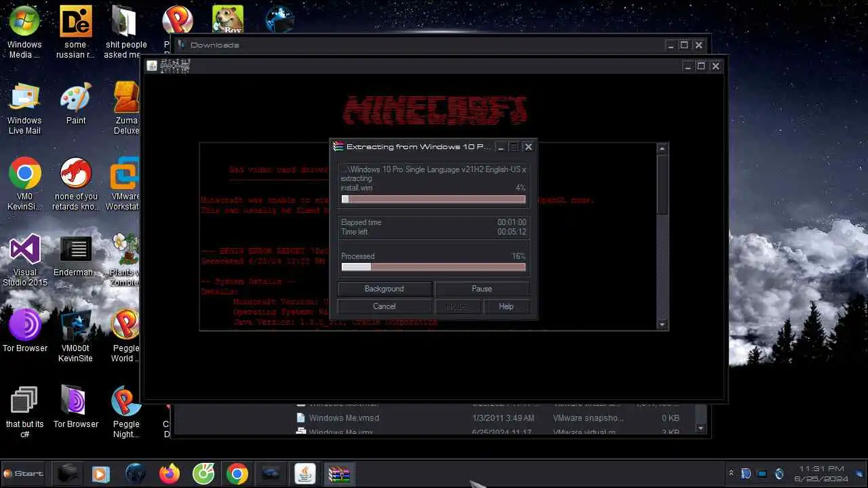Screen dimensions: 868x488
Task: Pause the WinRAR extraction
Action: (x=481, y=289)
